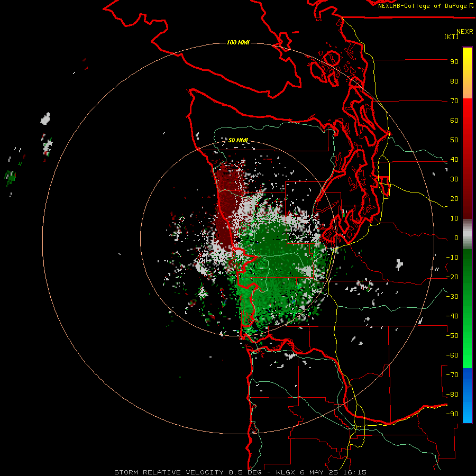Click the 50 NMI range ring label
Screen dimensions: 476x476
(238, 140)
